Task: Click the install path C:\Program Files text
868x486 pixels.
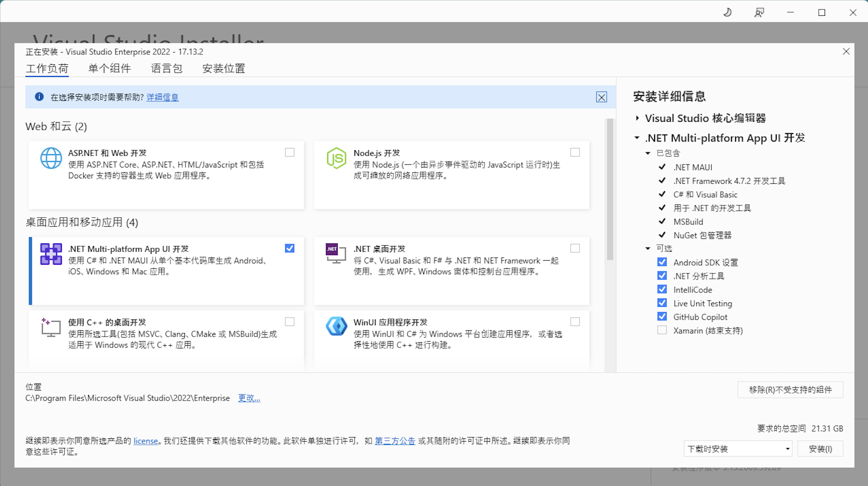Action: click(127, 398)
